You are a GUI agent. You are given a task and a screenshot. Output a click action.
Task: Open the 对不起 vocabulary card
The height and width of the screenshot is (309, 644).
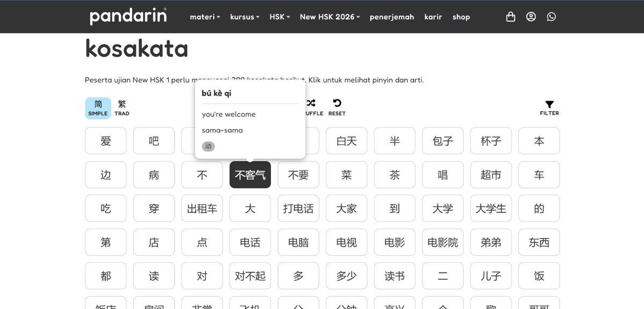click(x=250, y=276)
